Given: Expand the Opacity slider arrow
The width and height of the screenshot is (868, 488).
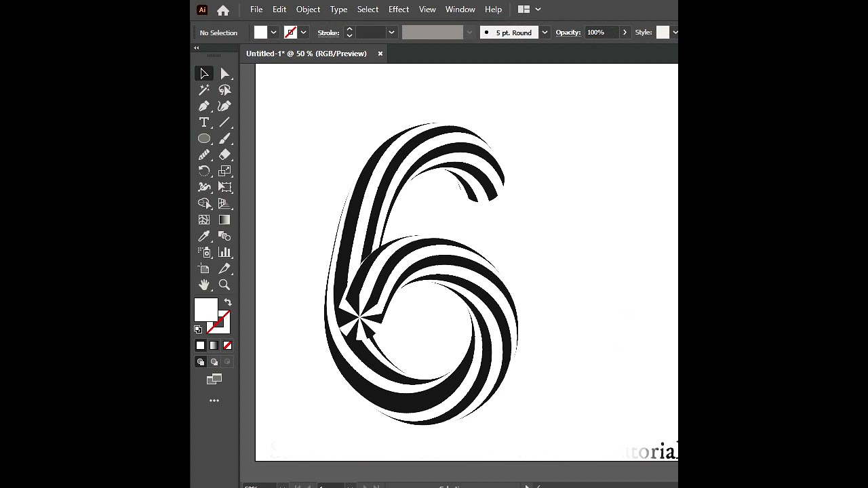Looking at the screenshot, I should click(625, 33).
